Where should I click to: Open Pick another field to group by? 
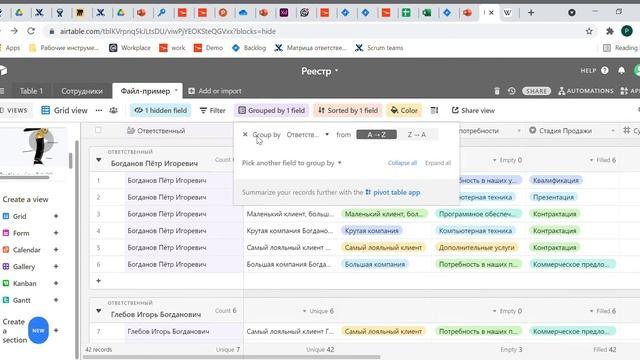[x=291, y=163]
